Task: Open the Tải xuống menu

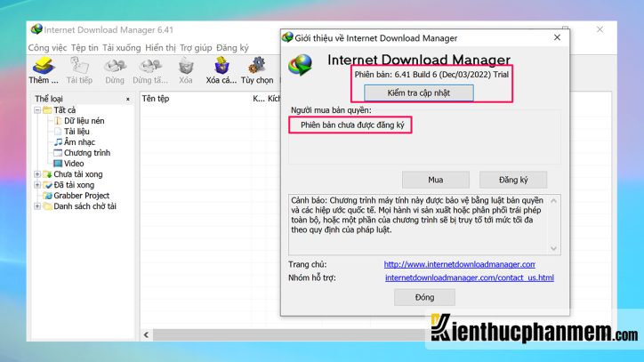Action: tap(122, 48)
